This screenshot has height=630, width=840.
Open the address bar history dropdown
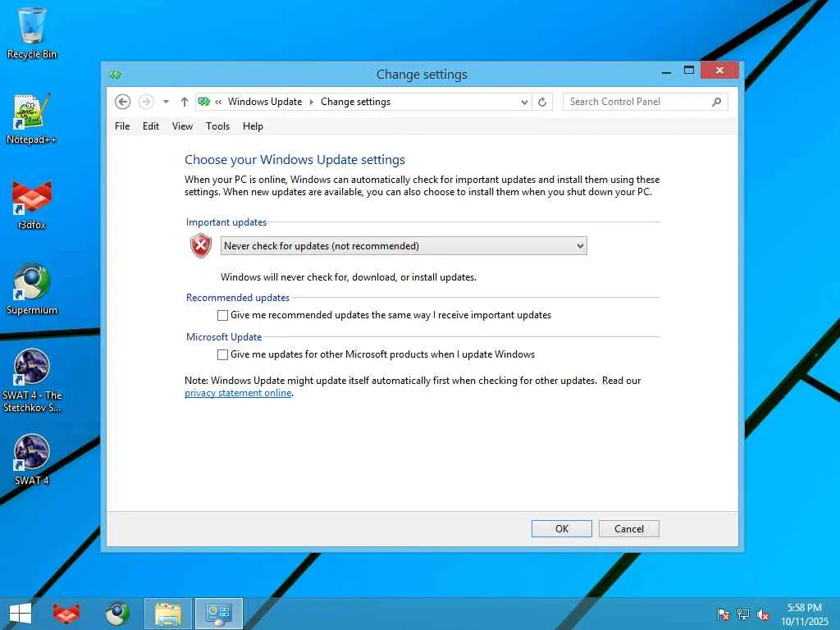[524, 102]
